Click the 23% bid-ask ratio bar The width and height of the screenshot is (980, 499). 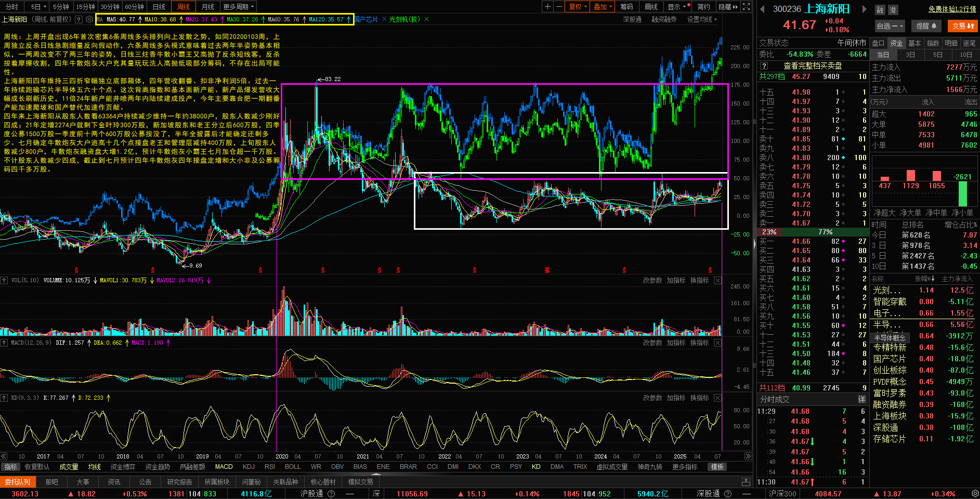click(770, 232)
